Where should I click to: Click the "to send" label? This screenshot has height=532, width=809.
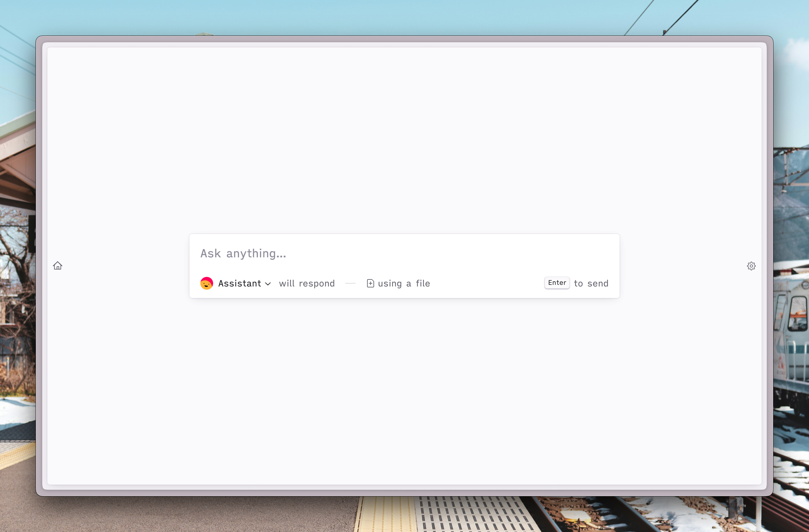click(591, 284)
